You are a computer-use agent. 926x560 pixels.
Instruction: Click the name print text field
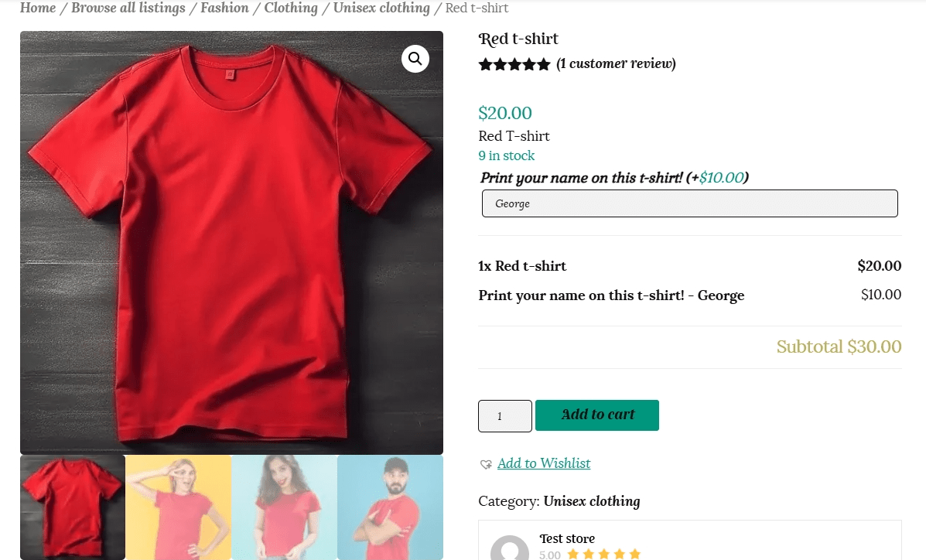[689, 203]
